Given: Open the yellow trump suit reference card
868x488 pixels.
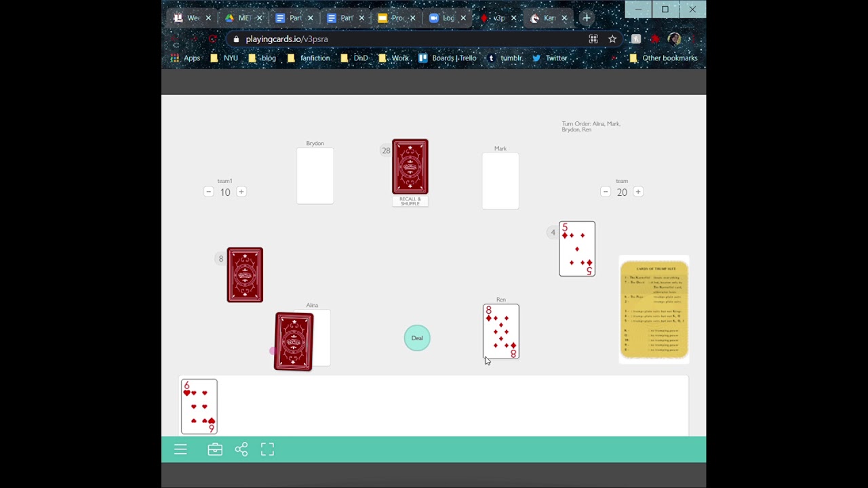Looking at the screenshot, I should tap(654, 310).
